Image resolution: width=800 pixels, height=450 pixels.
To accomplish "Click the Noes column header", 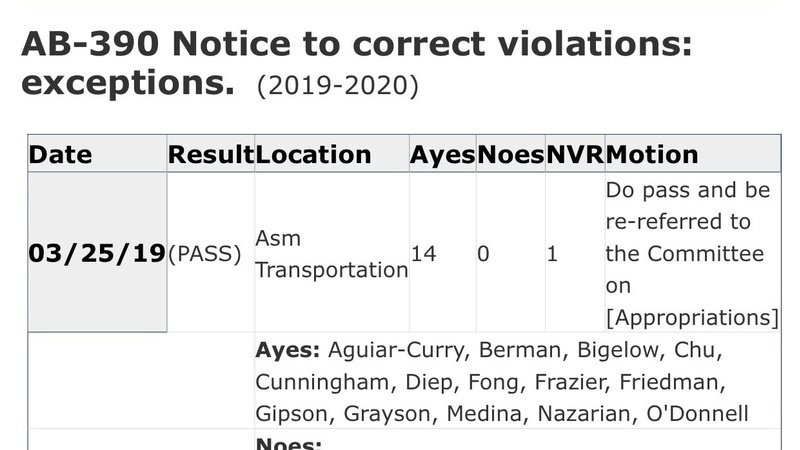I will pos(509,155).
